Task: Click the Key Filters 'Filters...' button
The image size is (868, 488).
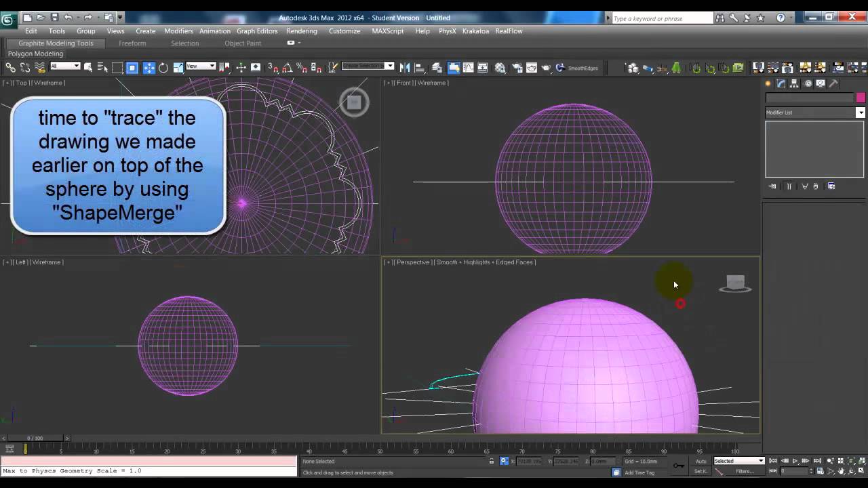Action: click(x=745, y=471)
